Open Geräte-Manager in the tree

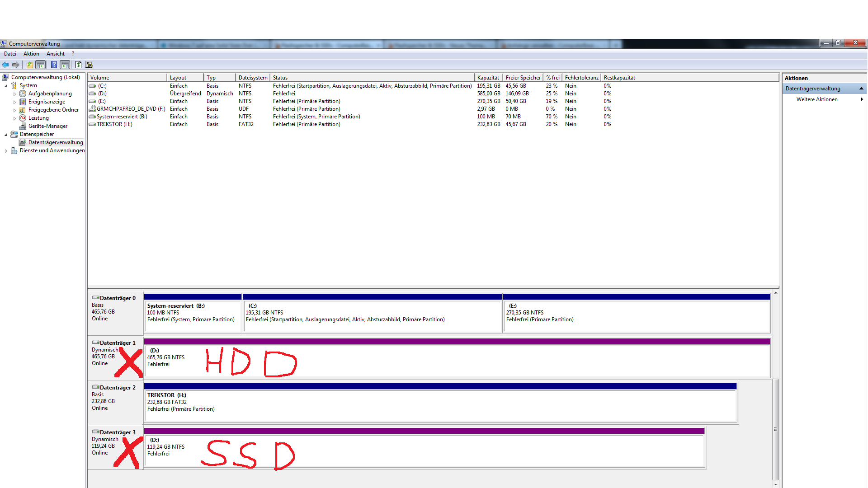pos(47,126)
